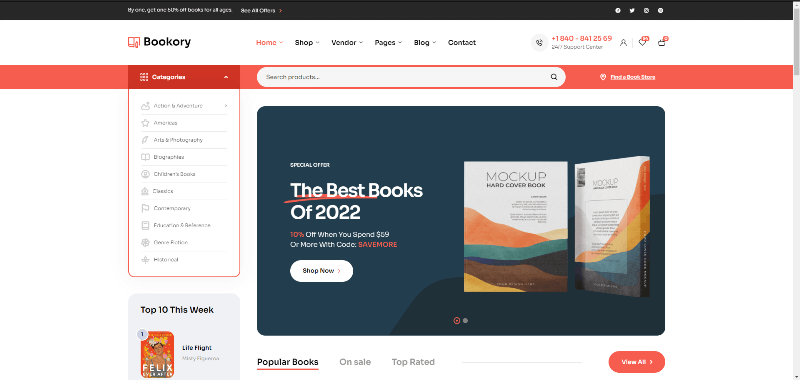The width and height of the screenshot is (800, 380).
Task: Click the Historical category text
Action: pyautogui.click(x=166, y=260)
